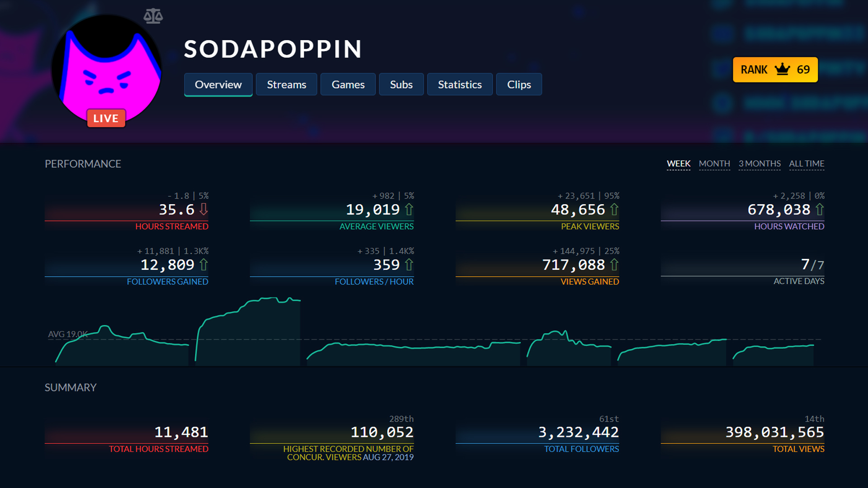The width and height of the screenshot is (868, 488).
Task: Click the red down arrow beside 35.6
Action: point(204,209)
